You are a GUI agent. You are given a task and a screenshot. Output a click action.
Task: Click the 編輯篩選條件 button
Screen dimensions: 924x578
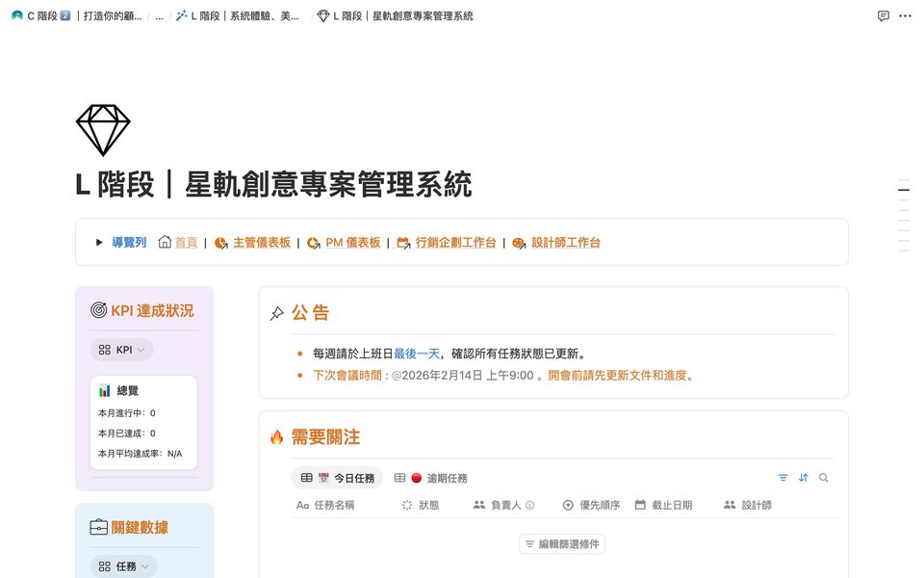click(x=562, y=543)
